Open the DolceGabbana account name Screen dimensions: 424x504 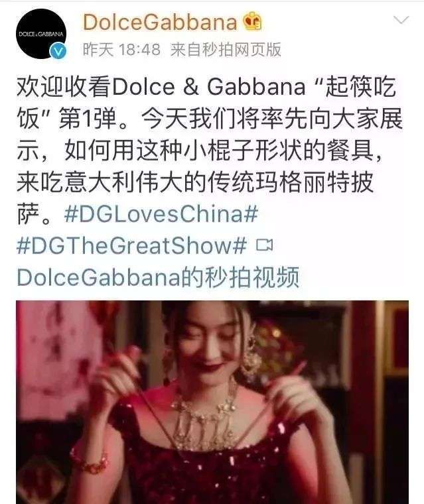click(x=160, y=22)
